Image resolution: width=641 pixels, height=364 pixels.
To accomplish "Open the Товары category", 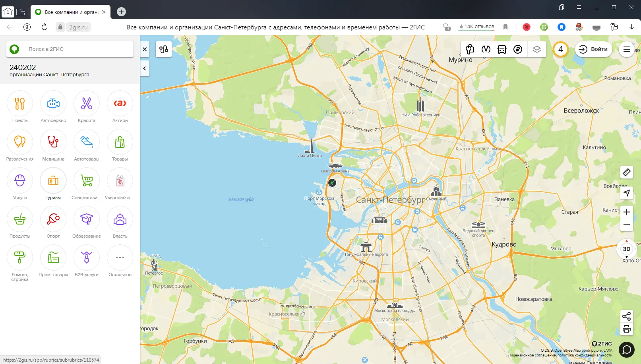I will (120, 146).
